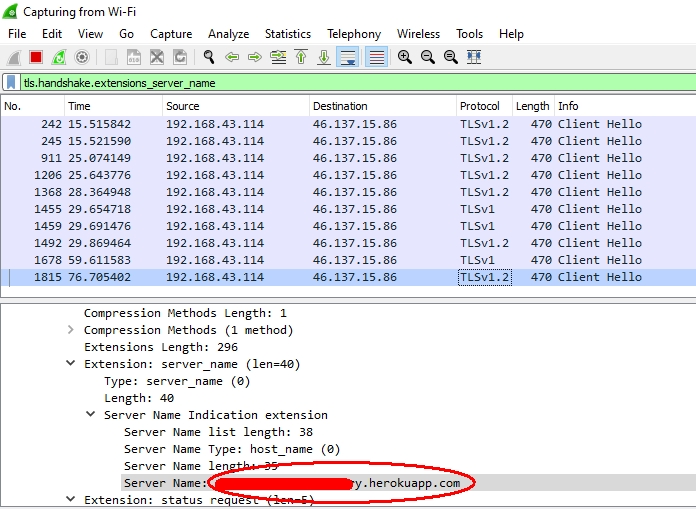
Task: Stop the running capture with the red square
Action: click(36, 57)
